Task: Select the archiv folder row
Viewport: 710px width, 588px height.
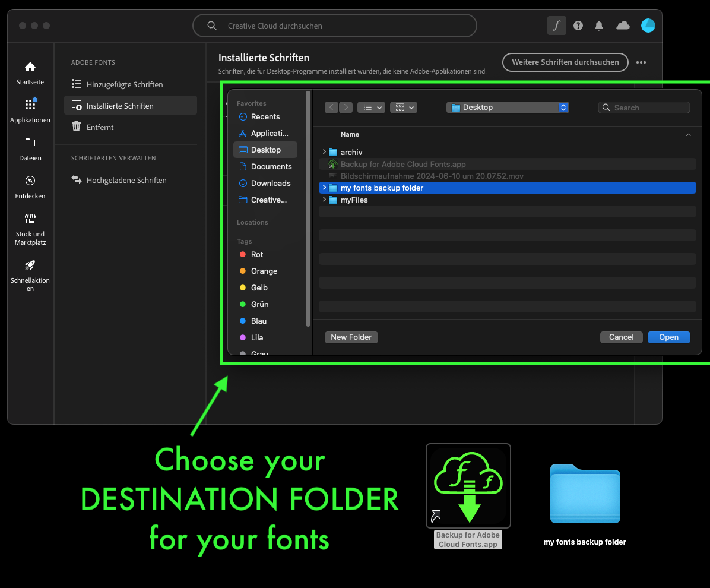Action: tap(507, 152)
